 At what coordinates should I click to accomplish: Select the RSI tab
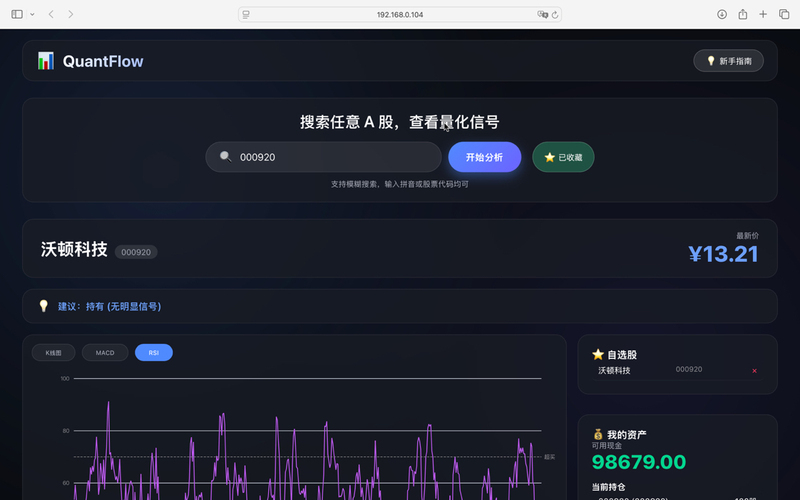[x=154, y=353]
